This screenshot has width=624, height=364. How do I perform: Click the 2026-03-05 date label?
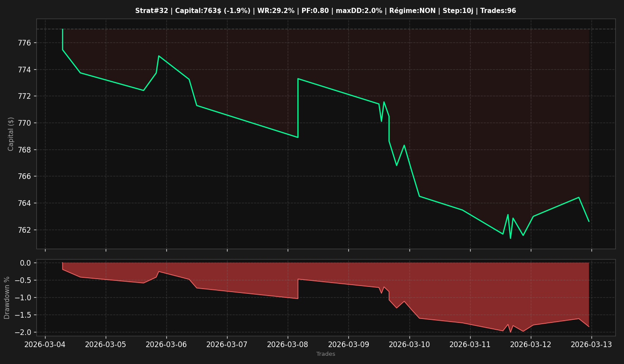[106, 344]
